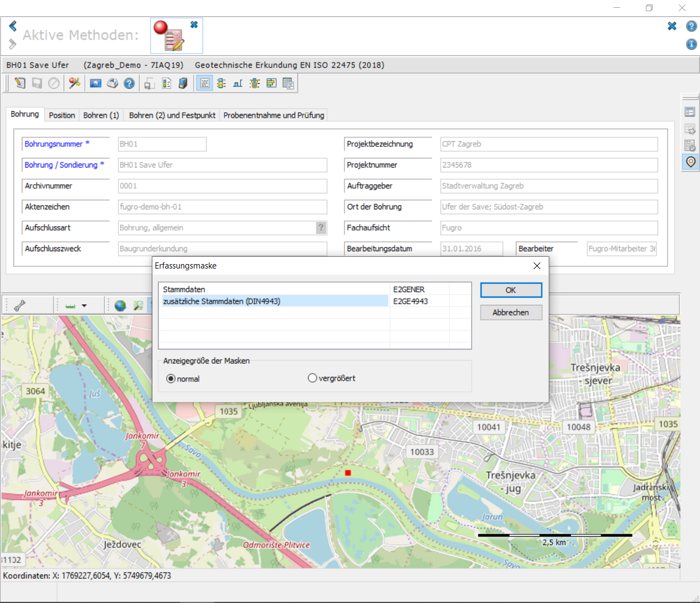Click the table grid icon in the toolbar
Screen dimensions: 700x603
pyautogui.click(x=289, y=83)
